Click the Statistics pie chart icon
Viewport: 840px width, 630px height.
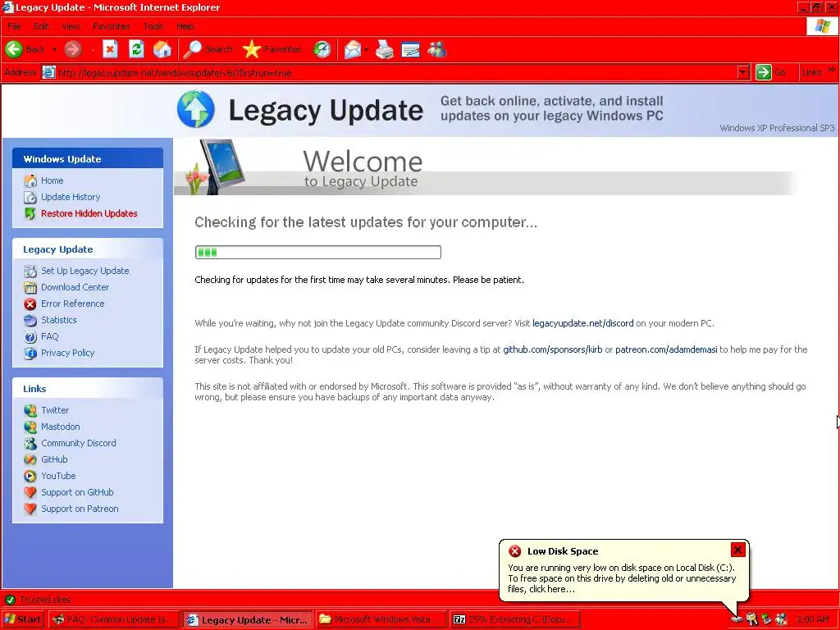tap(30, 321)
